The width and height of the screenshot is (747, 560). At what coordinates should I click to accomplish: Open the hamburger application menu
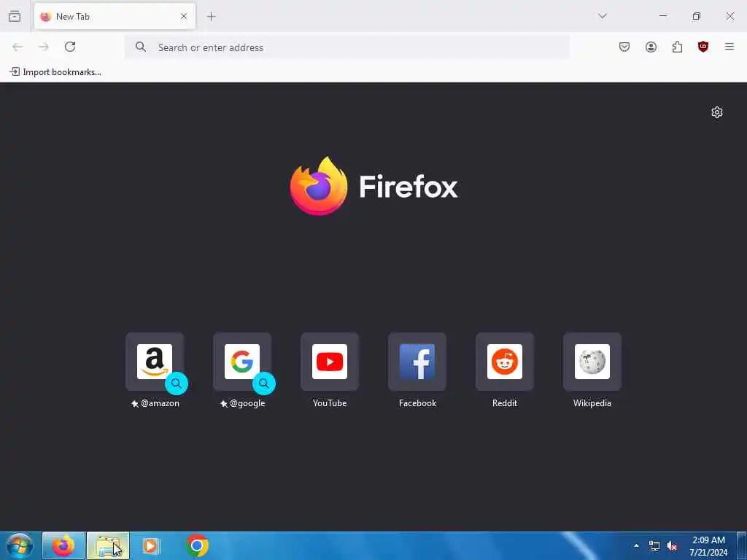coord(729,47)
